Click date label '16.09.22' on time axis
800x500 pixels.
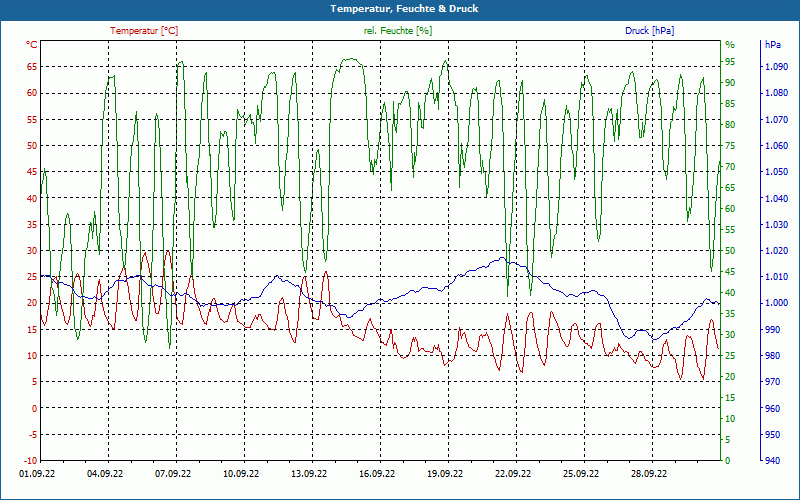377,474
